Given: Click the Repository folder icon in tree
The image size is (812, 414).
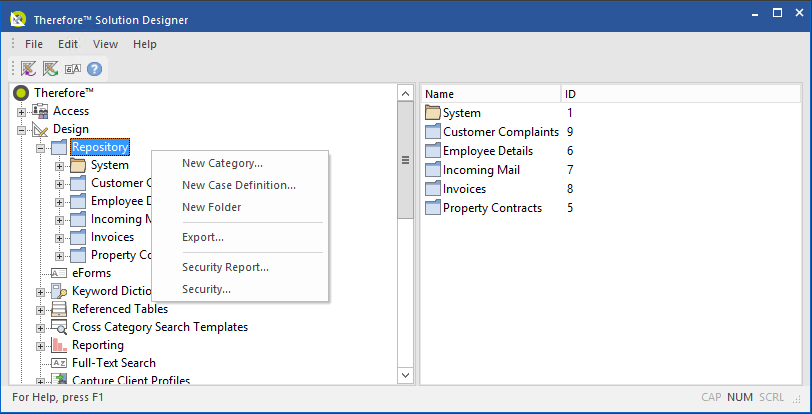Looking at the screenshot, I should 59,148.
